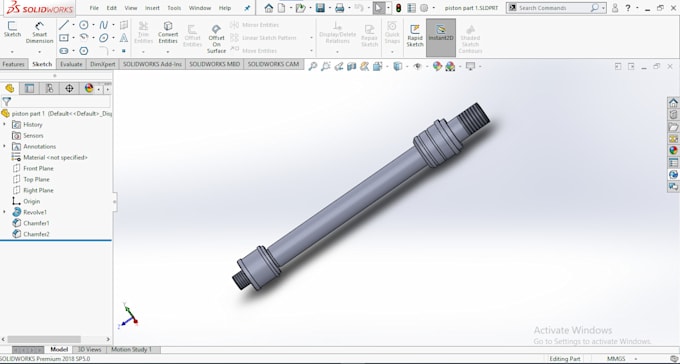
Task: Toggle the Instant2D mode
Action: point(441,37)
